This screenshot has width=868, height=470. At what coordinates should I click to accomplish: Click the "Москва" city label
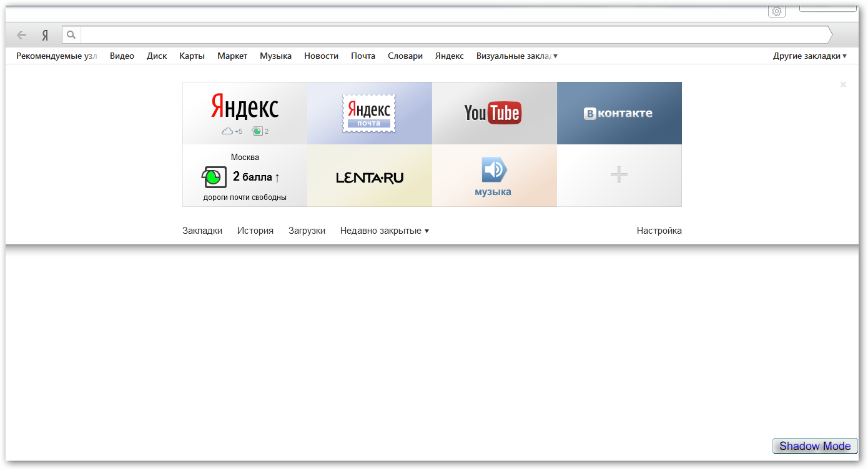click(x=245, y=157)
